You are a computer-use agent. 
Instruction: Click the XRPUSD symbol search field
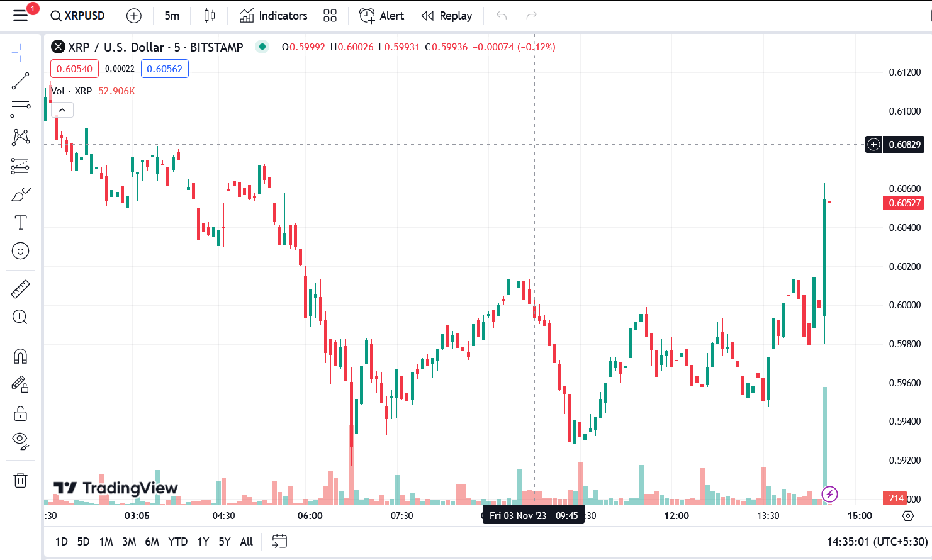point(78,16)
